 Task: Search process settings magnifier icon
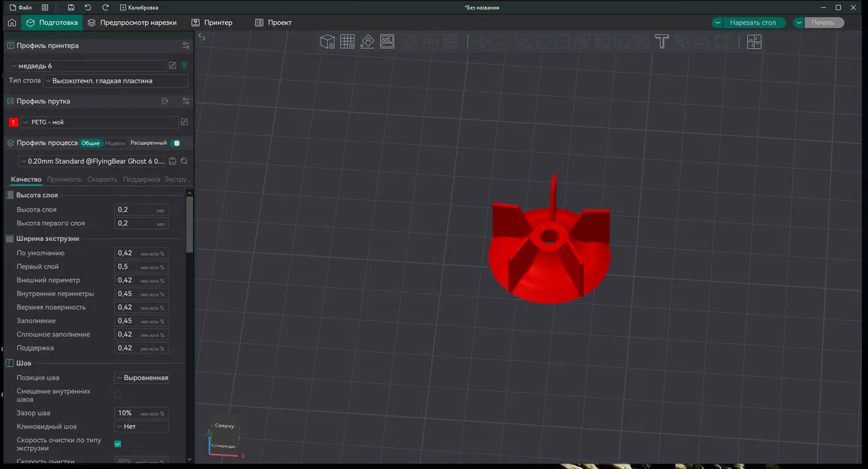[x=184, y=161]
